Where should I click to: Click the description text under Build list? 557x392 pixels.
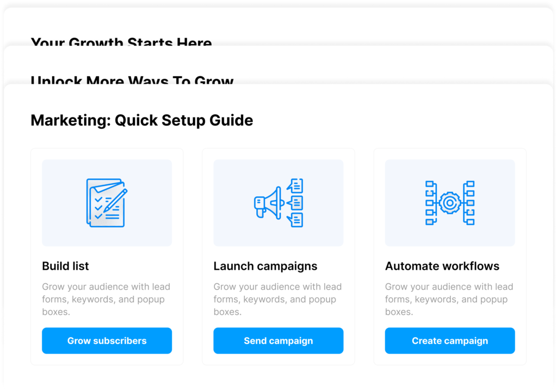[x=106, y=299]
